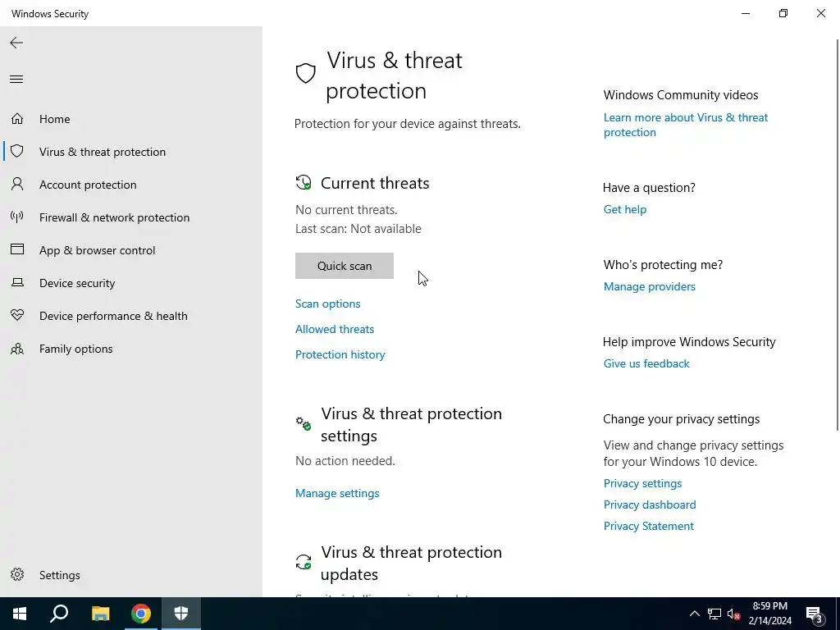Select Virus & threat protection sidebar label
The image size is (840, 630).
click(x=103, y=152)
